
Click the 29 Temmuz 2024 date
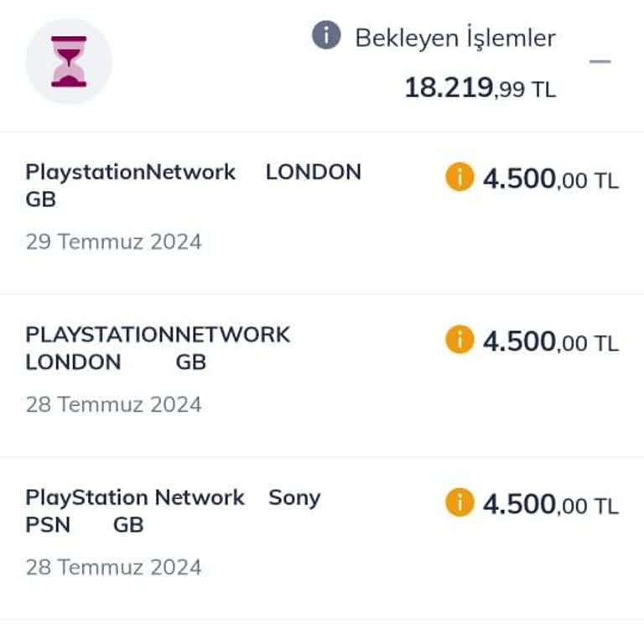pyautogui.click(x=113, y=241)
